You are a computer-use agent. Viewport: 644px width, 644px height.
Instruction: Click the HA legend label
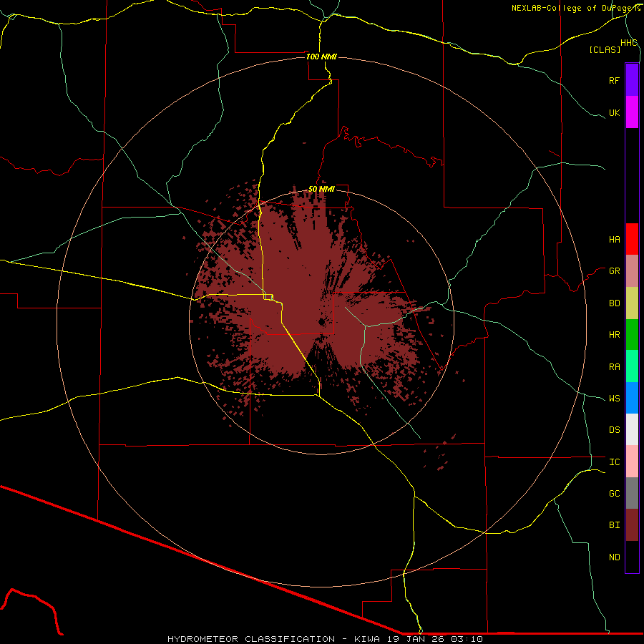[x=614, y=240]
